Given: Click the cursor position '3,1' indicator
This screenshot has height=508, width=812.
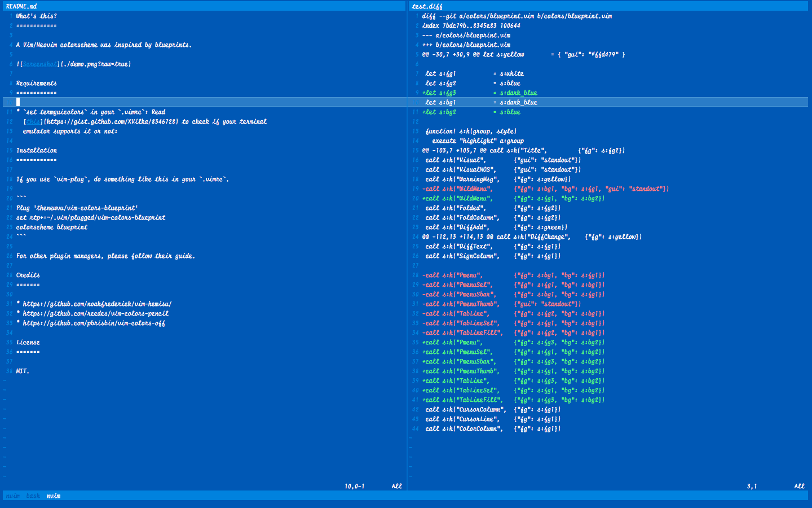Looking at the screenshot, I should 752,486.
